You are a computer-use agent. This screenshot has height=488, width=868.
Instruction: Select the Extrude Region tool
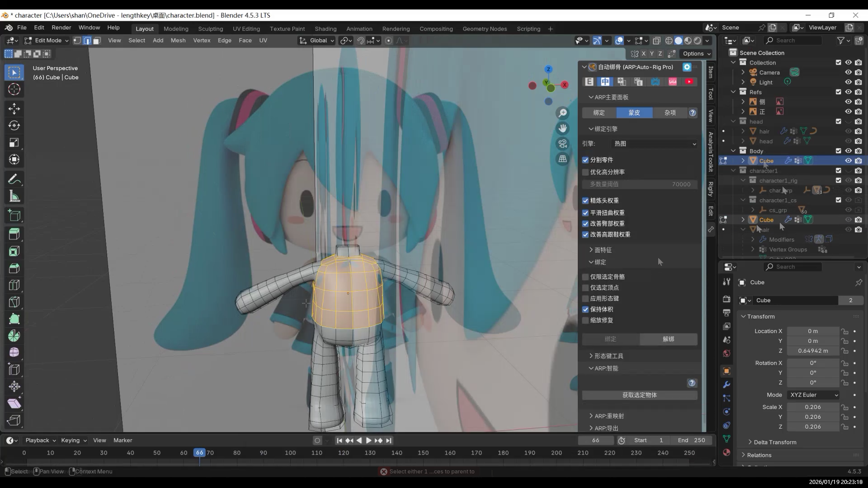[14, 234]
